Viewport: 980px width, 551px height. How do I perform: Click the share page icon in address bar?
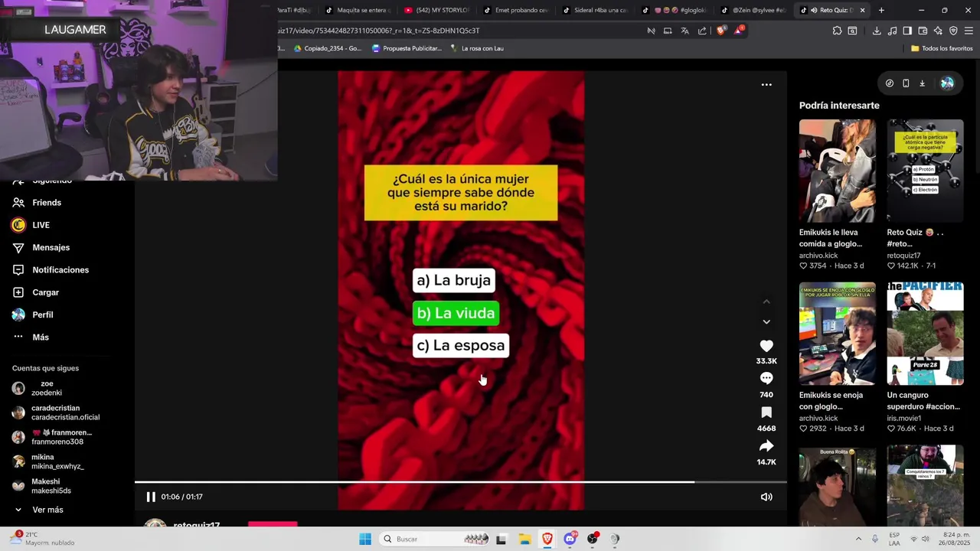tap(702, 31)
